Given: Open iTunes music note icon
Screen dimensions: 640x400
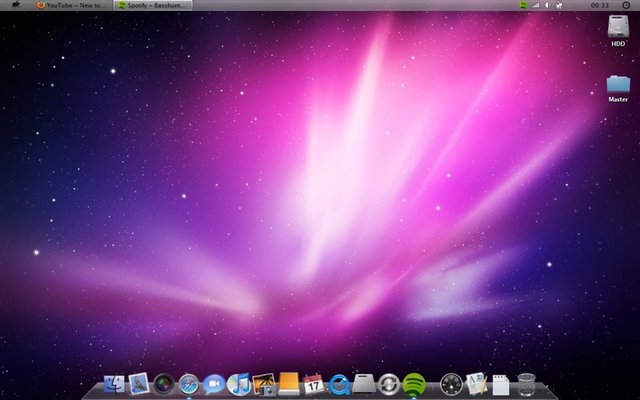Looking at the screenshot, I should [239, 384].
